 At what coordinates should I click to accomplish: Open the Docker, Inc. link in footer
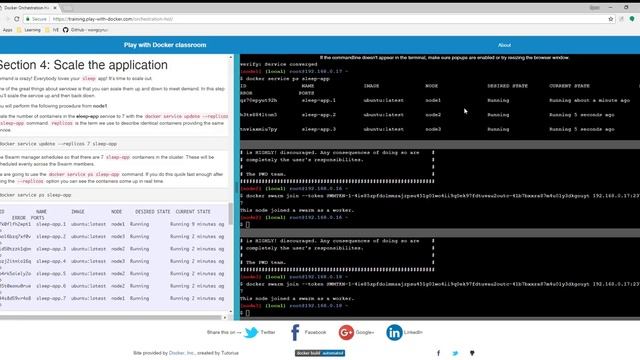click(181, 353)
